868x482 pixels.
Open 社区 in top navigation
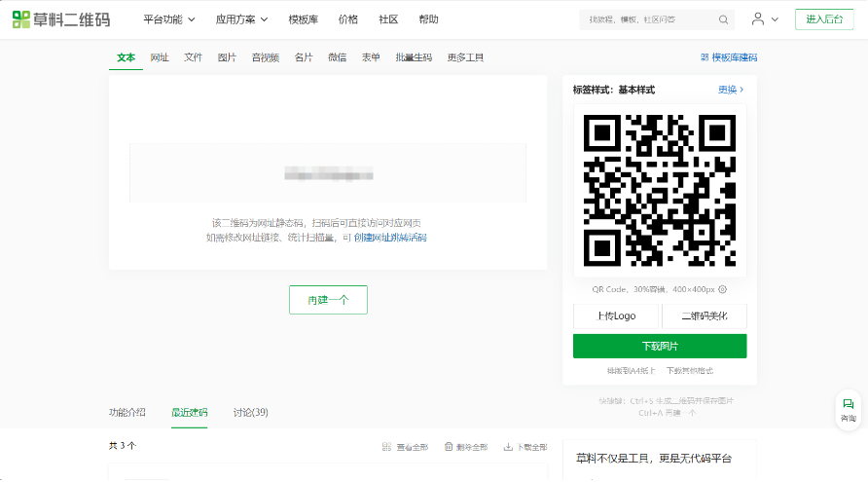[x=388, y=19]
